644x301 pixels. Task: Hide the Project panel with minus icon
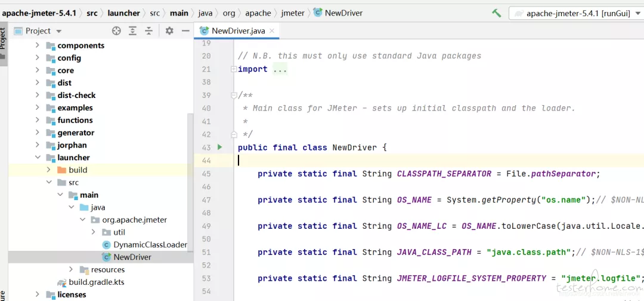pos(185,31)
